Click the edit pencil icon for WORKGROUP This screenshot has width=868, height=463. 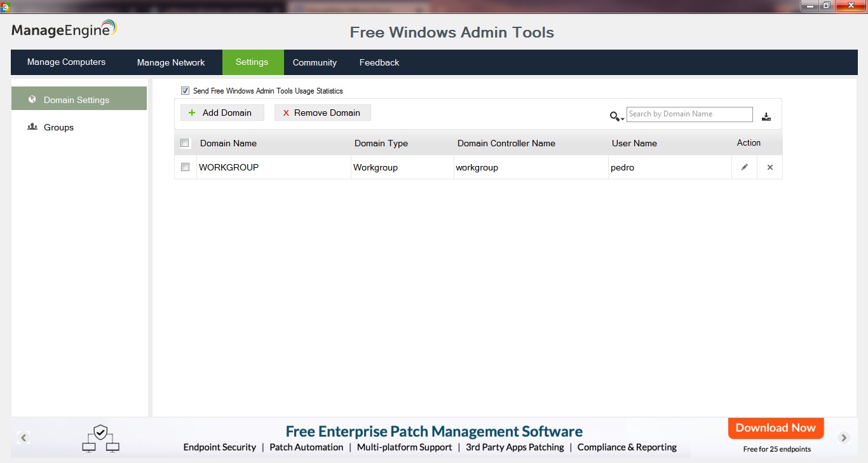tap(744, 167)
